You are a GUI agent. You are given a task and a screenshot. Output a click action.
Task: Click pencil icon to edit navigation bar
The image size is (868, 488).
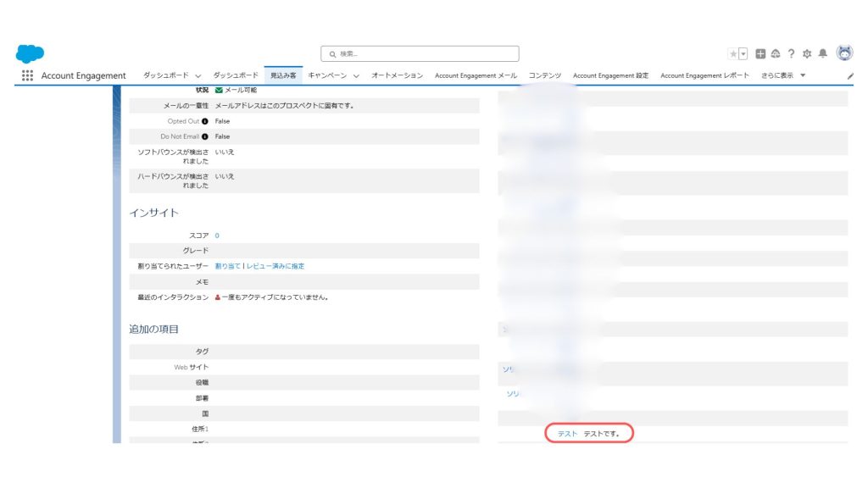pyautogui.click(x=850, y=75)
